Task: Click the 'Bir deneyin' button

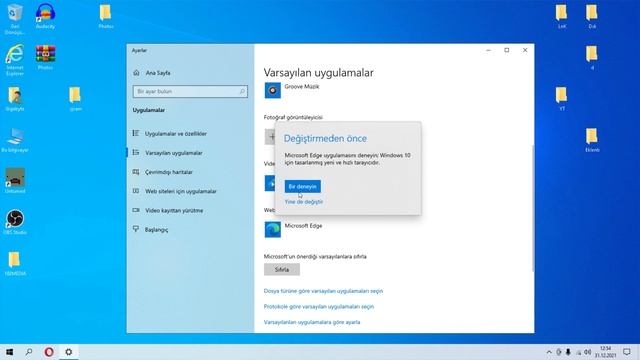Action: coord(302,187)
